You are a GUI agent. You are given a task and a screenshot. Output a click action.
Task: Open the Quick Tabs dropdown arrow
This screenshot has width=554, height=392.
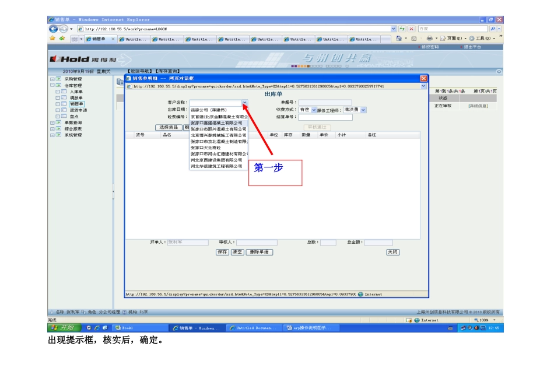[x=81, y=39]
